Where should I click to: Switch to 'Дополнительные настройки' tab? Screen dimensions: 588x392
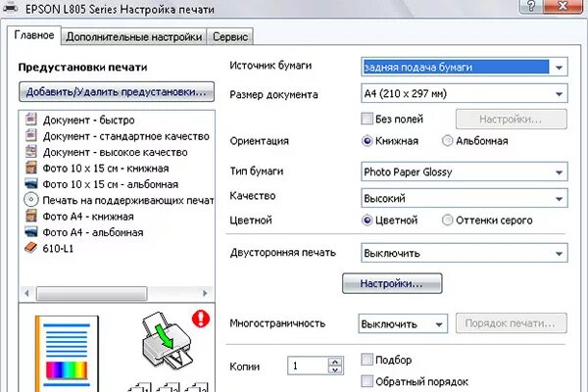(x=134, y=37)
